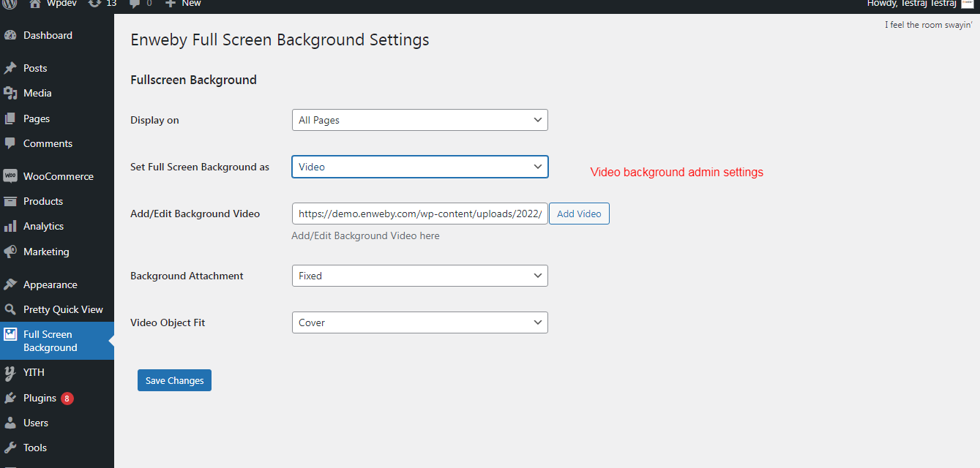Open Media library icon in sidebar
The width and height of the screenshot is (980, 468).
coord(10,93)
